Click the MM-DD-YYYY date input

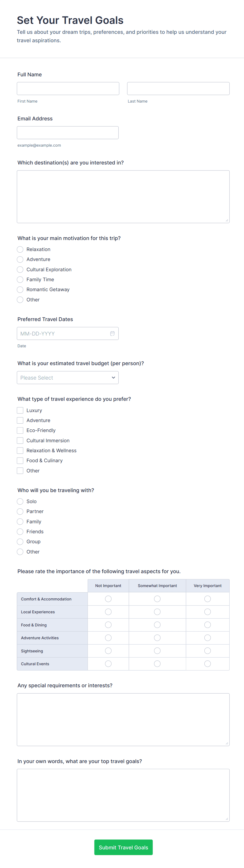pyautogui.click(x=62, y=333)
